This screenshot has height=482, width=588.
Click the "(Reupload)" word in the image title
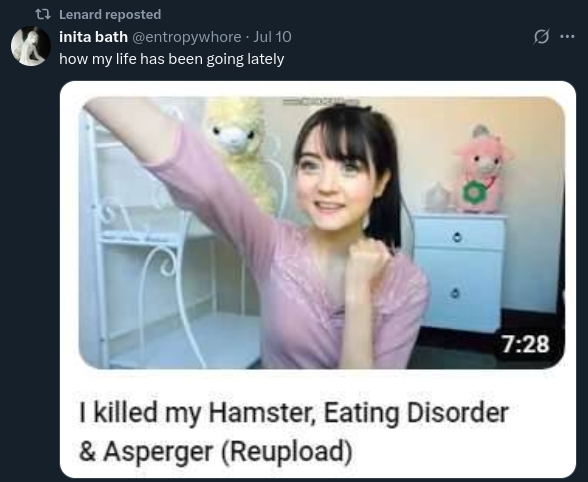tap(287, 451)
